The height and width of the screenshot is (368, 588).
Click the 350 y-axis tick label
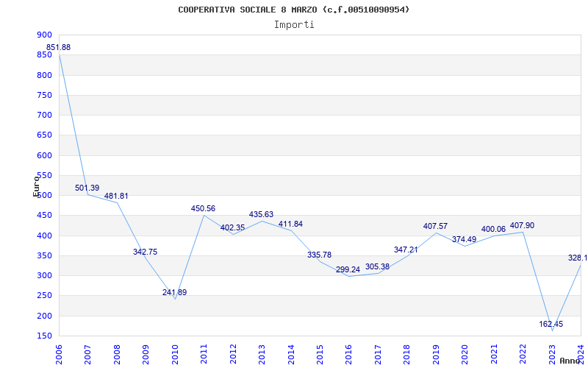(44, 255)
